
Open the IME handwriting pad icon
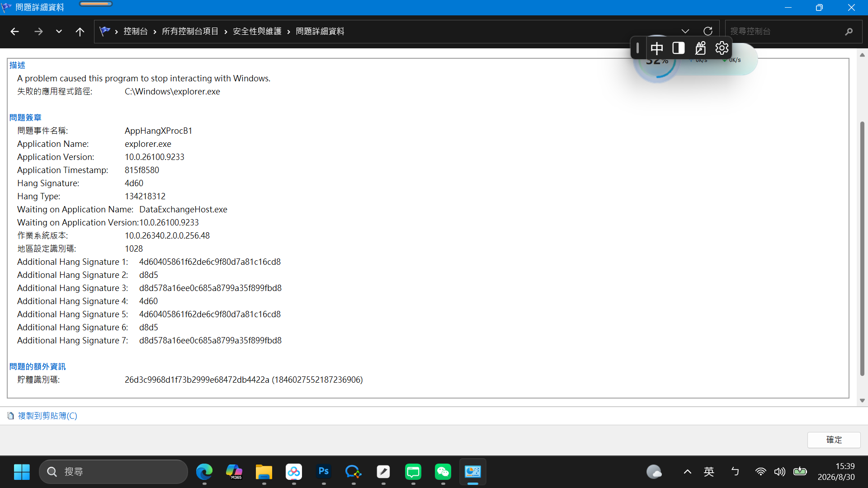click(x=700, y=48)
